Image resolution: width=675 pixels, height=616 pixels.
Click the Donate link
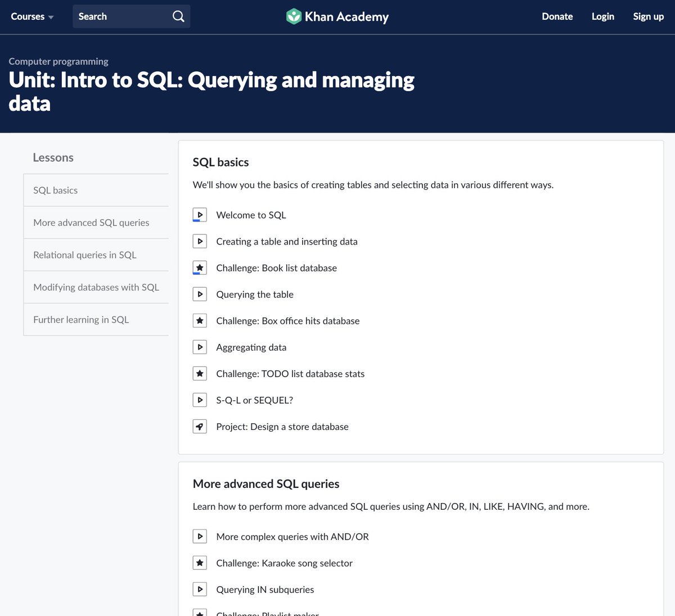click(x=557, y=16)
